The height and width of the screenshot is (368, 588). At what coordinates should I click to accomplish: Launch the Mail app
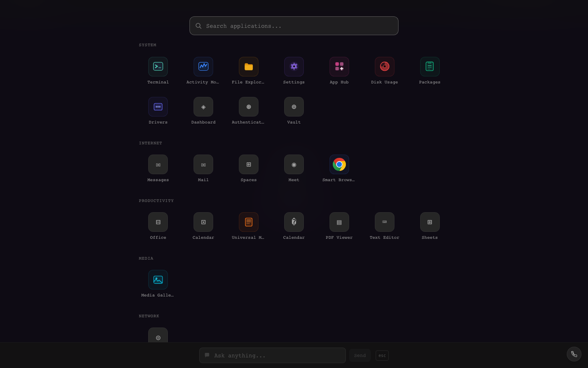click(x=203, y=164)
